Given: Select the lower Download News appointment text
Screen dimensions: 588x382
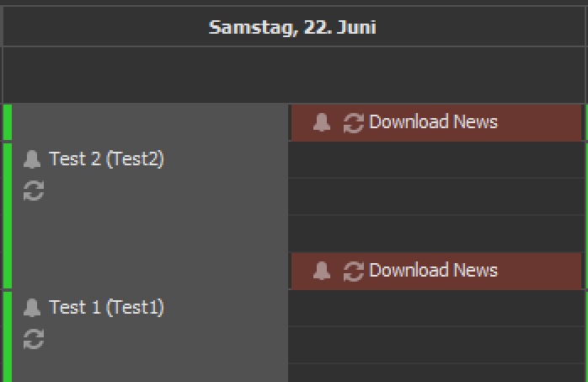Looking at the screenshot, I should (434, 271).
